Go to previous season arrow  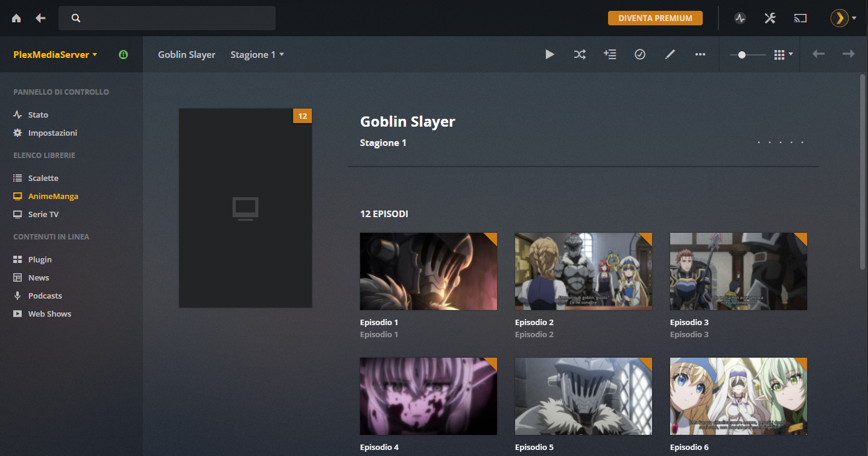coord(819,54)
